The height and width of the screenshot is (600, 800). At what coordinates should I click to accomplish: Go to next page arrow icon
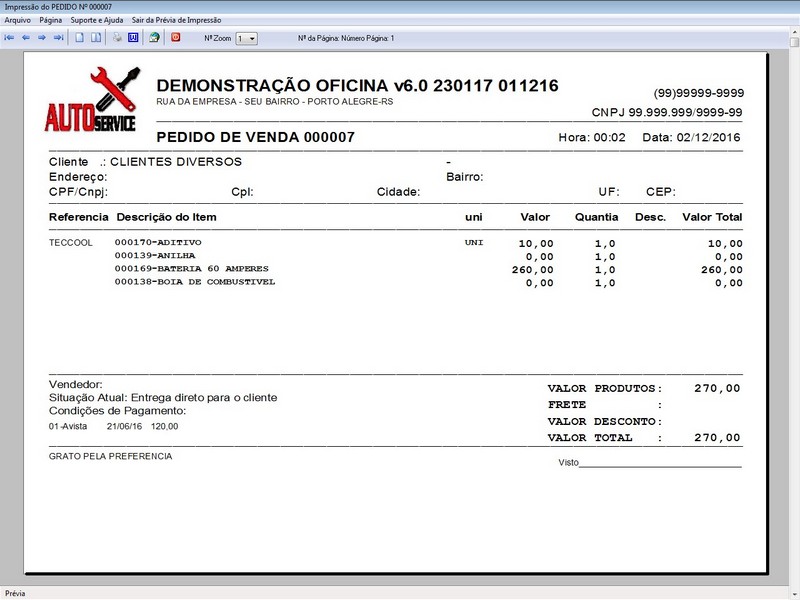click(42, 38)
